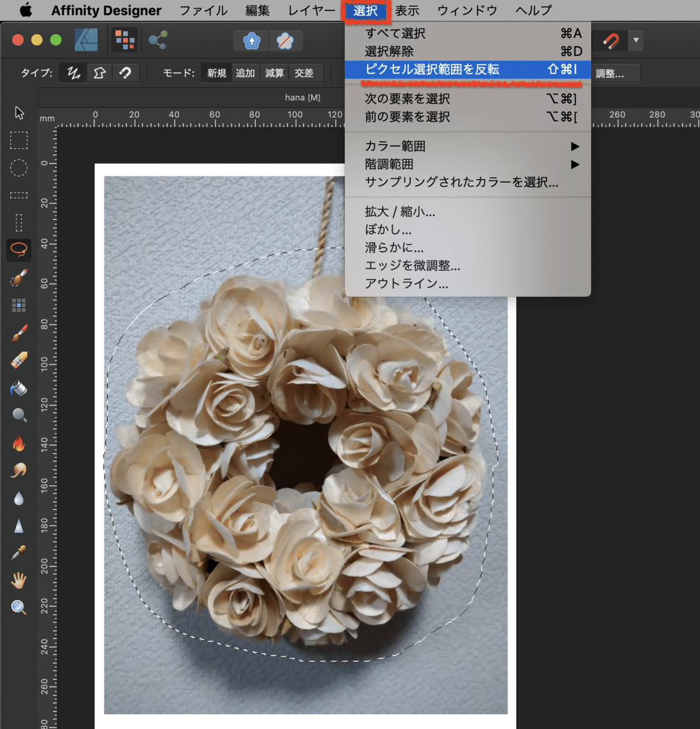Open the ファイル menu
The image size is (700, 729).
pos(203,11)
